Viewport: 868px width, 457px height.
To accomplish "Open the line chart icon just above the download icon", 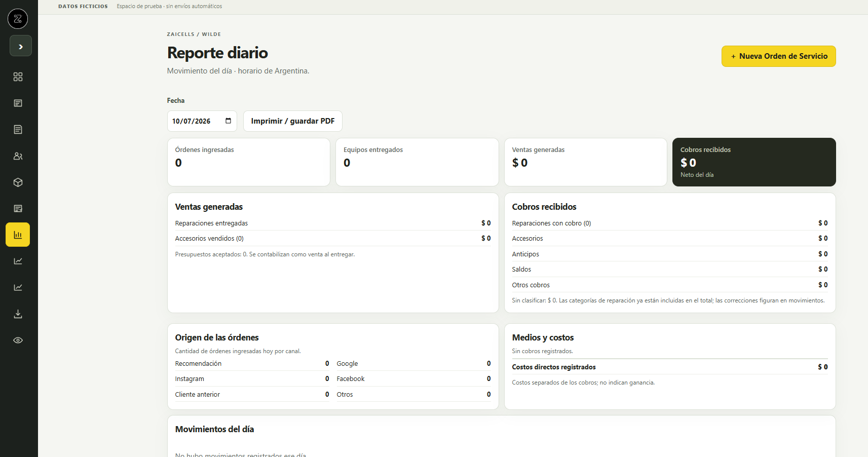I will 18,287.
